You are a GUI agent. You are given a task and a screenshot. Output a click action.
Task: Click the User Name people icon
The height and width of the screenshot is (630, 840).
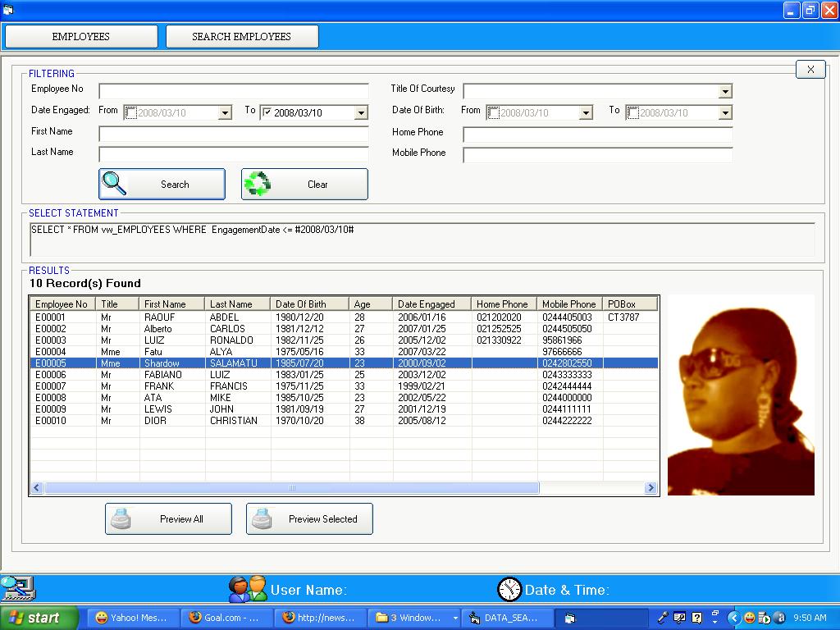[x=247, y=589]
